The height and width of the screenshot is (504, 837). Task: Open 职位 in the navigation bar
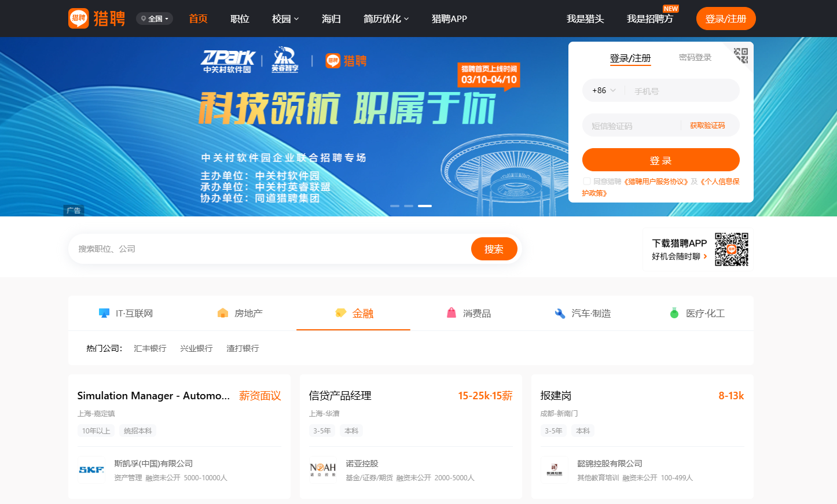(x=240, y=19)
